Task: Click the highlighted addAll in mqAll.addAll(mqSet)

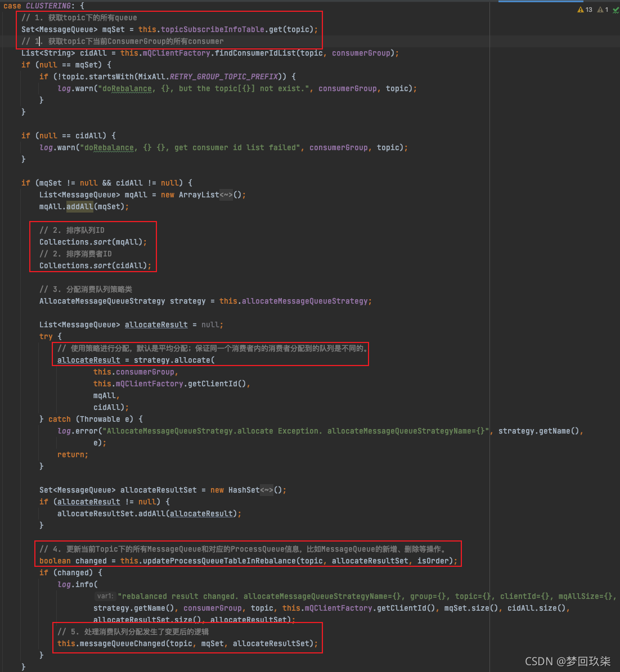Action: pyautogui.click(x=79, y=207)
